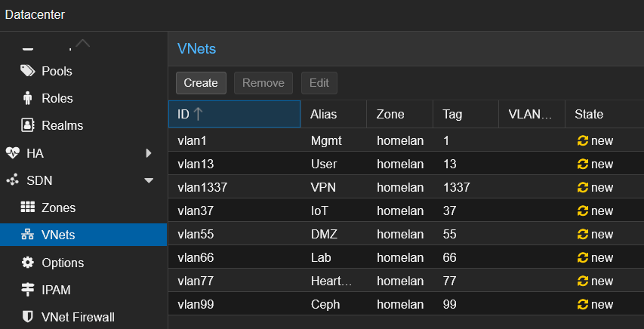The height and width of the screenshot is (329, 644).
Task: Click the refresh state icon for vlan1
Action: [582, 140]
